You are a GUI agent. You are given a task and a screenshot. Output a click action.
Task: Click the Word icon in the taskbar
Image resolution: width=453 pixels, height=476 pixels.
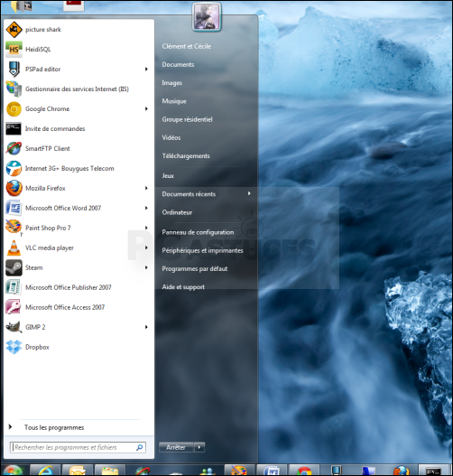coord(273,471)
